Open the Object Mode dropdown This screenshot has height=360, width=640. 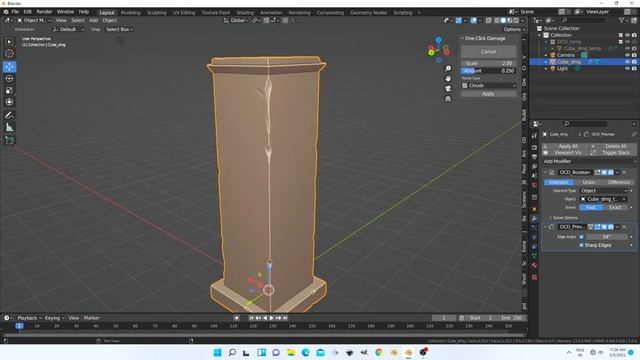[34, 20]
